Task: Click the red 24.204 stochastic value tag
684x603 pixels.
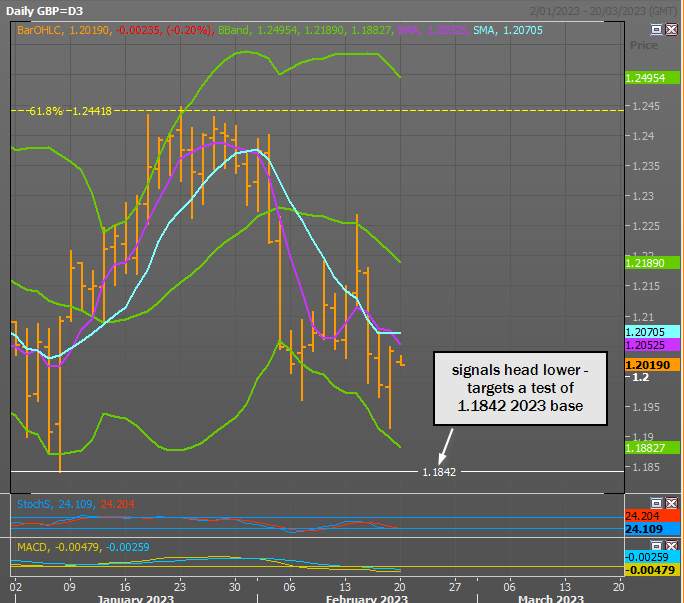Action: [x=652, y=516]
